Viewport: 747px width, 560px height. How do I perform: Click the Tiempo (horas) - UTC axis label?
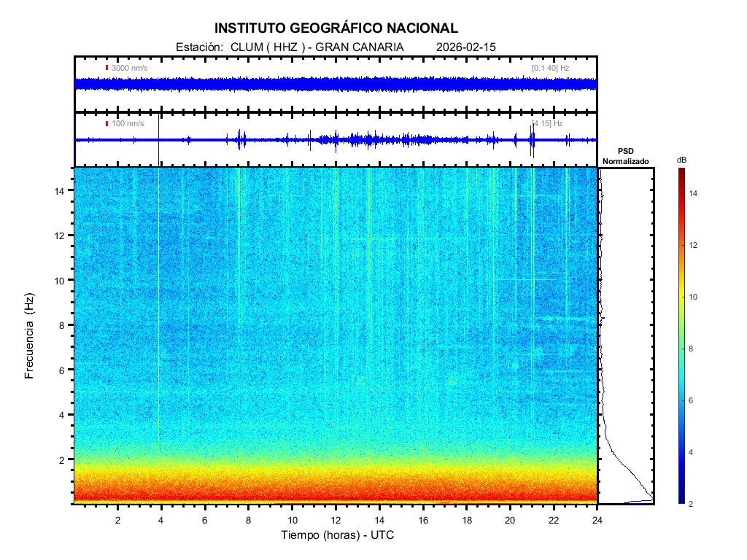(338, 535)
